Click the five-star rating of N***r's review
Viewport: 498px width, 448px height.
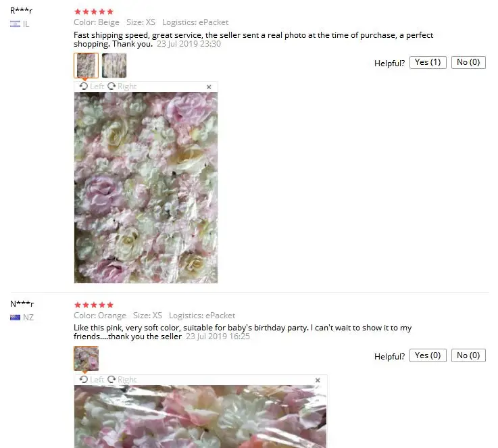(x=94, y=305)
